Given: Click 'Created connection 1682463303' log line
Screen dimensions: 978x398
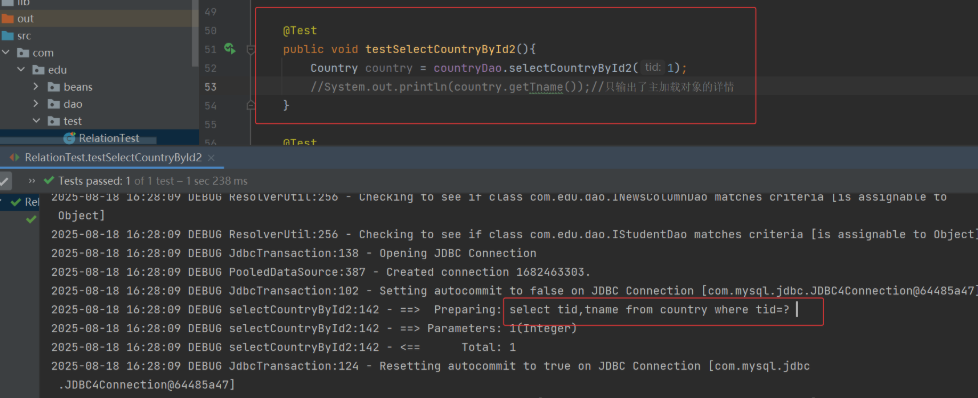Looking at the screenshot, I should point(321,272).
